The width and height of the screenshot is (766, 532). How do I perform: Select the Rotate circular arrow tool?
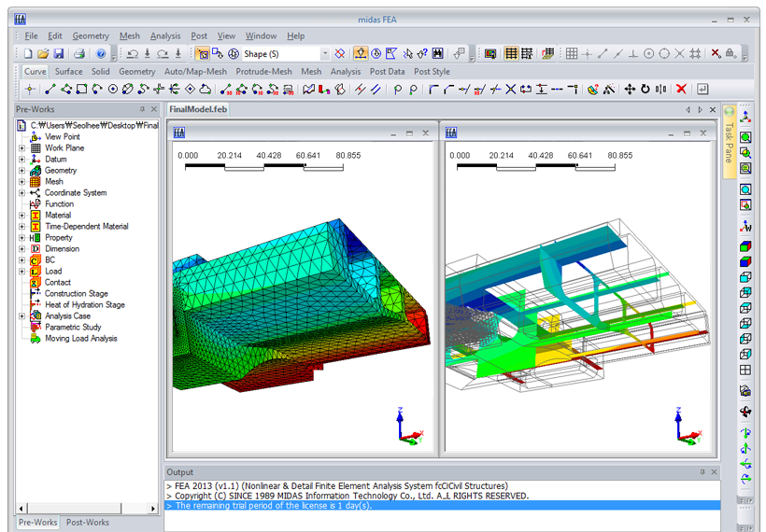645,90
